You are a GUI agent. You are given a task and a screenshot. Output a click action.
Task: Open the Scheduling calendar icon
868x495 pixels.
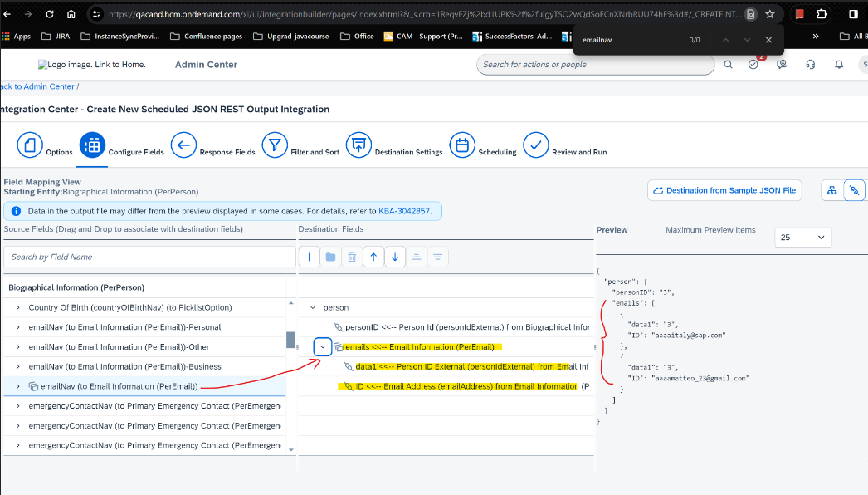tap(462, 145)
